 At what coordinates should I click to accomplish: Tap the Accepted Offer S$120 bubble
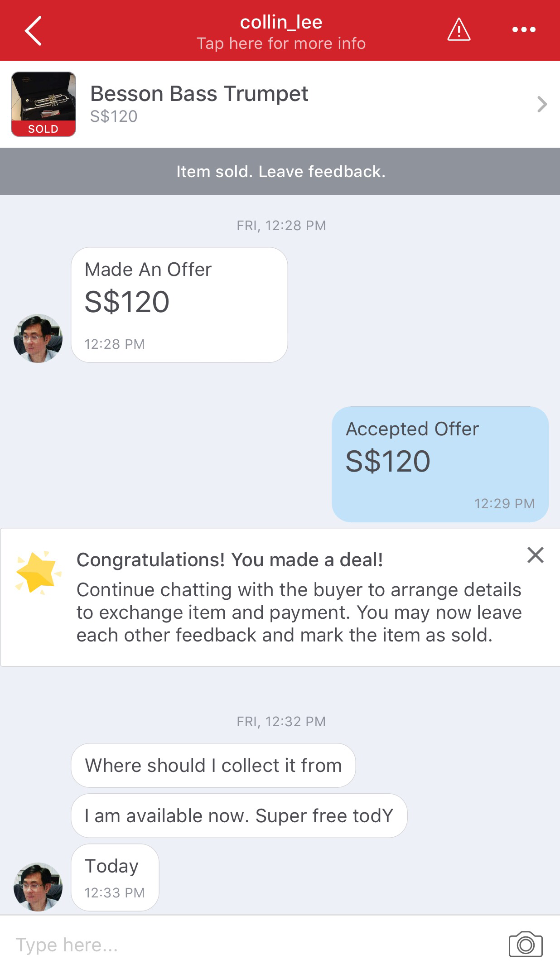[440, 464]
